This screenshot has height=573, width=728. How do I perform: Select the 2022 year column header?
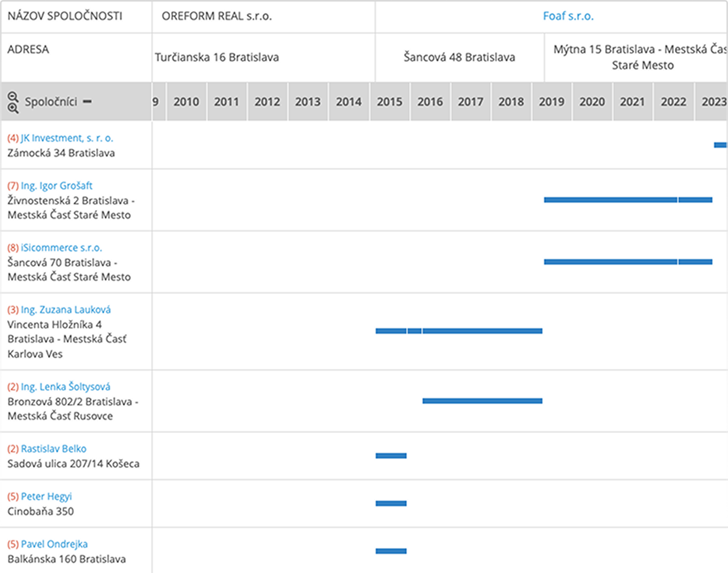[673, 102]
